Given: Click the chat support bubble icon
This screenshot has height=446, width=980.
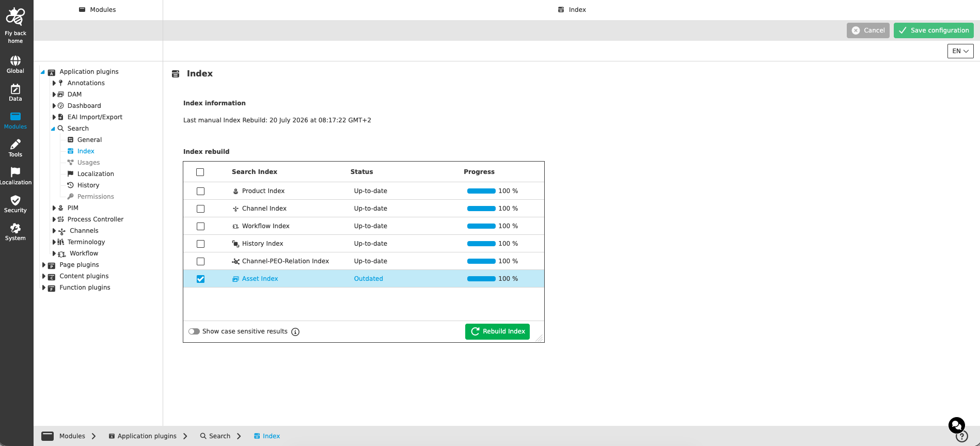Looking at the screenshot, I should pyautogui.click(x=957, y=425).
